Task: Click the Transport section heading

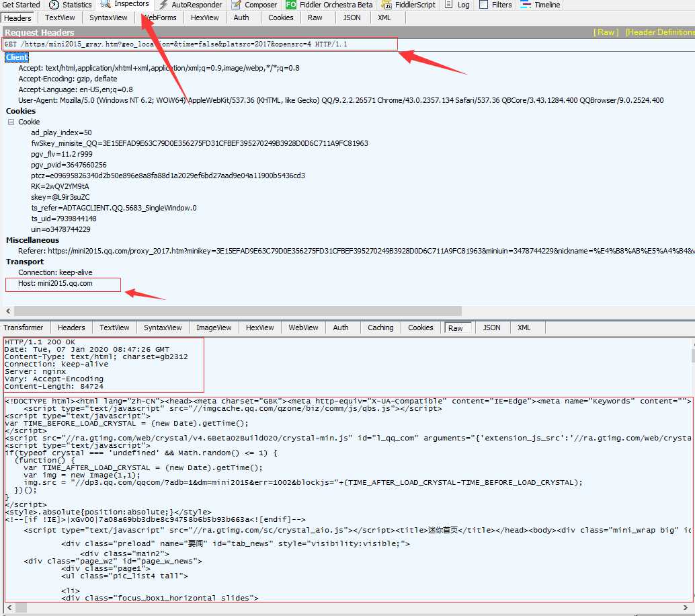Action: pos(25,262)
